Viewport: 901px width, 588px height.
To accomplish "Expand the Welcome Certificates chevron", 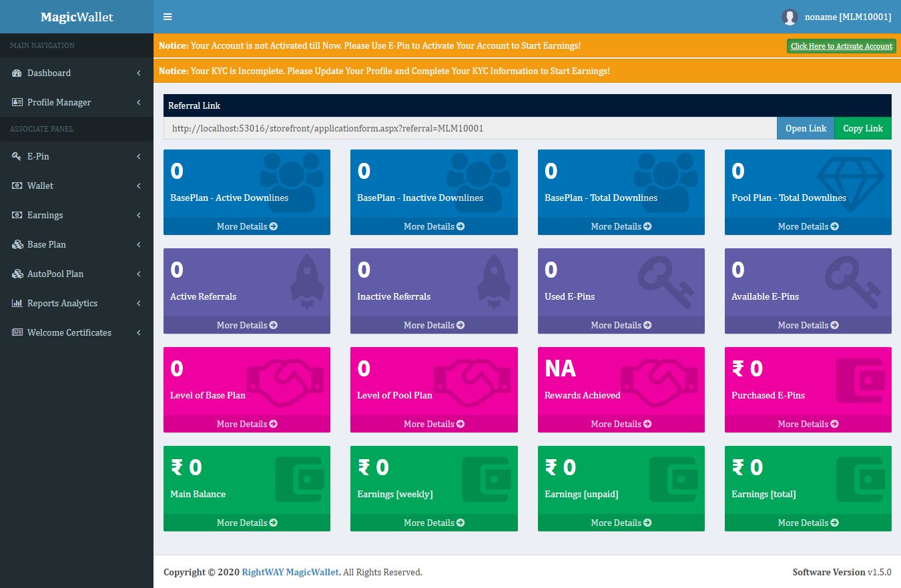I will pos(139,332).
